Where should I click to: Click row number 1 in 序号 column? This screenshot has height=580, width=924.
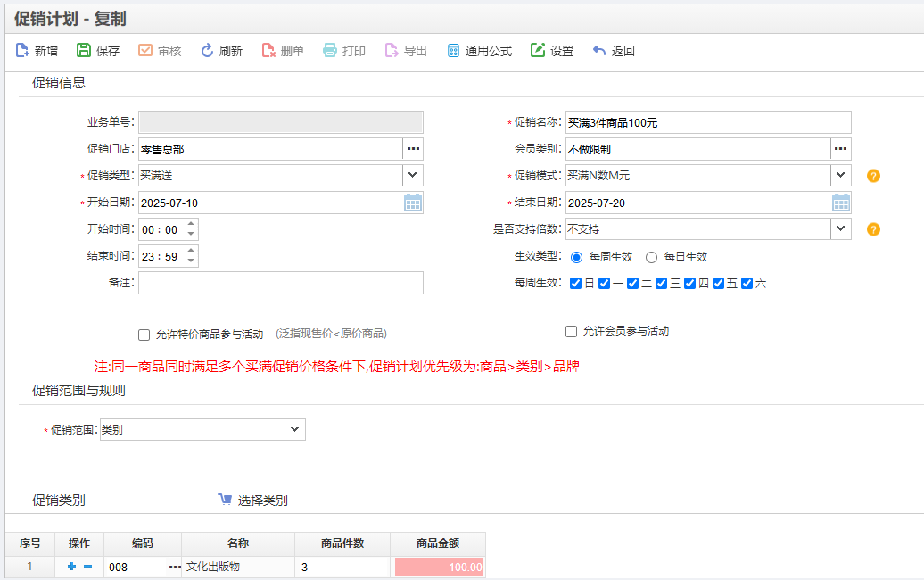tap(30, 567)
